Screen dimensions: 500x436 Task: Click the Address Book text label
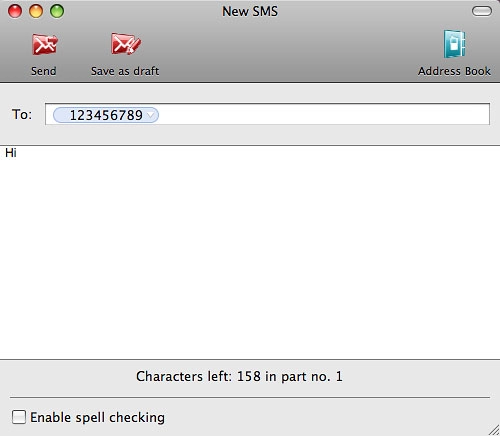pos(454,71)
